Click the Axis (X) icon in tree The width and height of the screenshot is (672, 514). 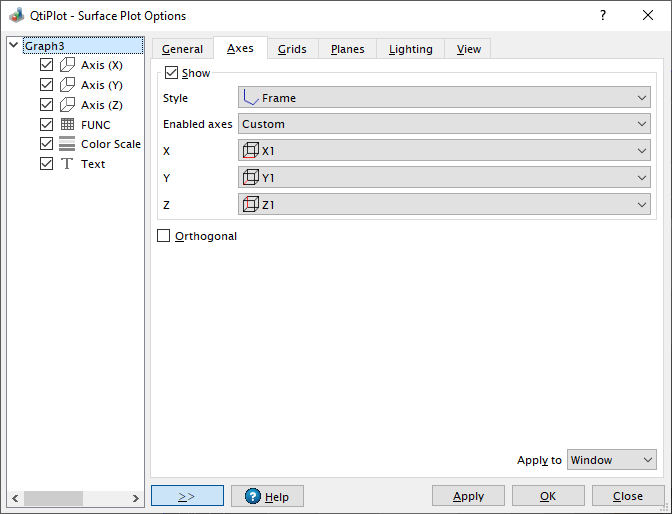pyautogui.click(x=68, y=65)
